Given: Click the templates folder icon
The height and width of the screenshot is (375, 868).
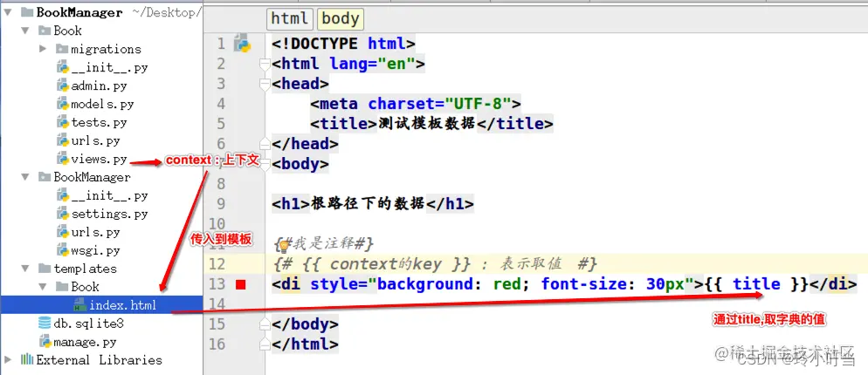Looking at the screenshot, I should pyautogui.click(x=45, y=269).
